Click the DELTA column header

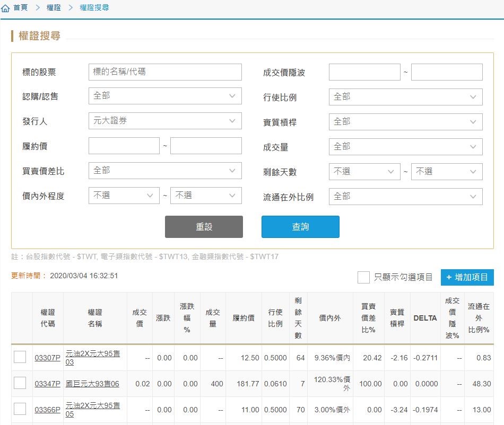click(425, 318)
